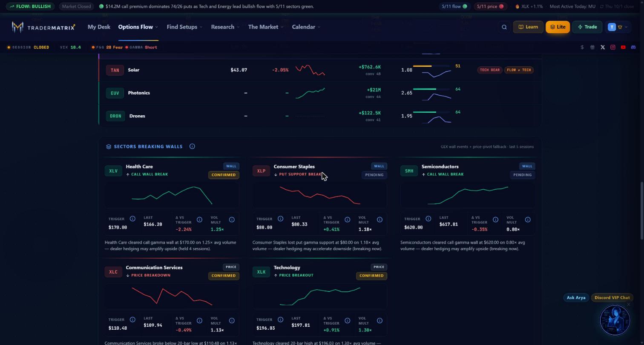Click the Trigger info icon on the Technology card
644x345 pixels.
click(280, 319)
